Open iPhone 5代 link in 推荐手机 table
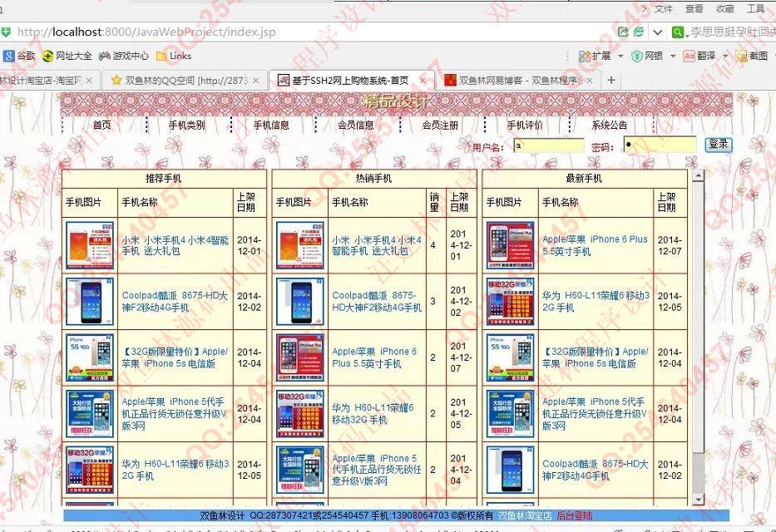This screenshot has width=776, height=532. (x=174, y=413)
